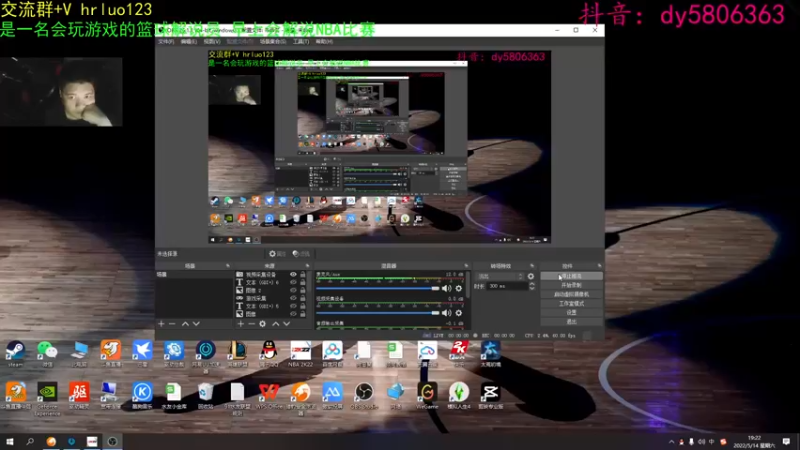
Task: Mute the microphone speaker icon in mixer
Action: coord(446,288)
